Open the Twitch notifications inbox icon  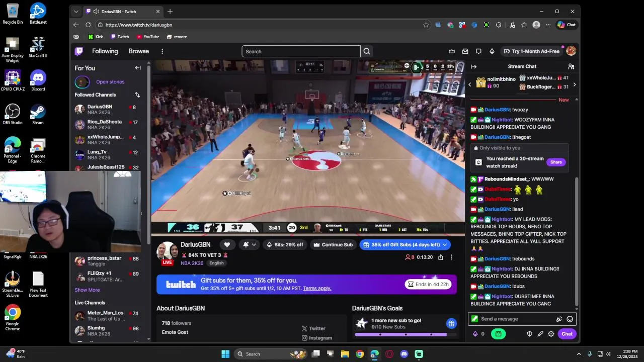pyautogui.click(x=465, y=51)
